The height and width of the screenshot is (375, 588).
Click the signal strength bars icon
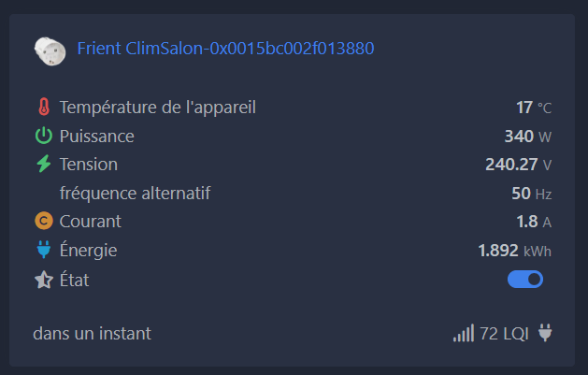(463, 333)
